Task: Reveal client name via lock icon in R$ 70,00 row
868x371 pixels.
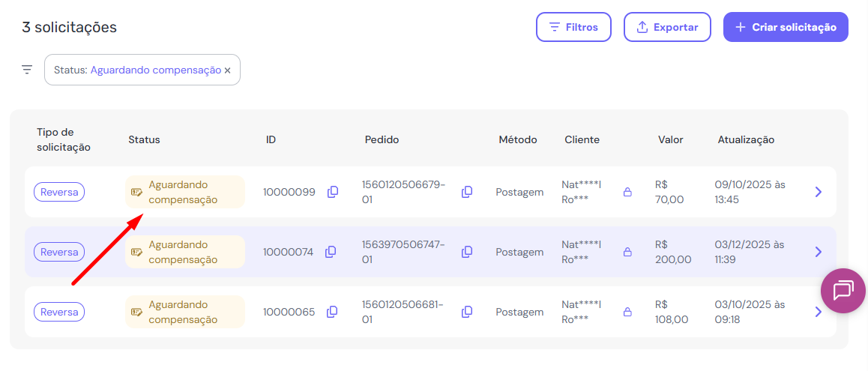Action: point(627,192)
